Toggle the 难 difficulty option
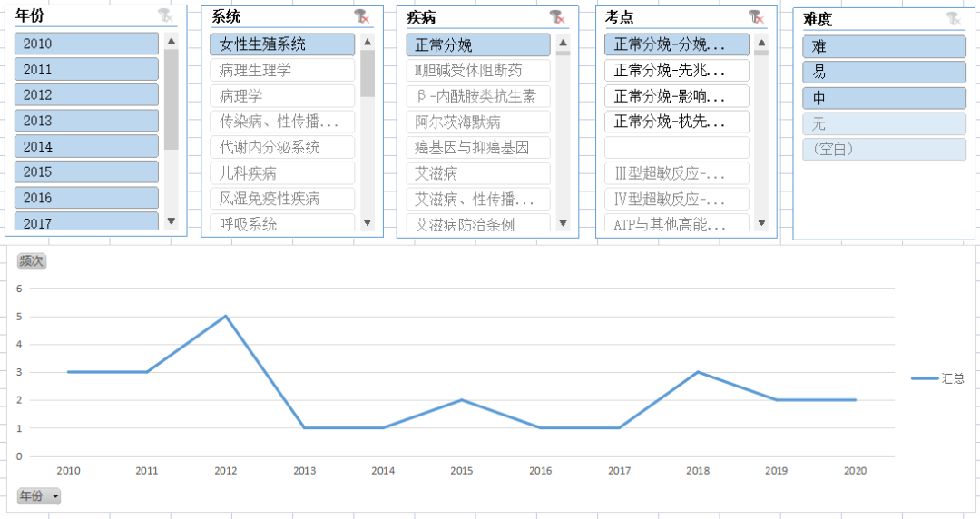 (x=883, y=47)
